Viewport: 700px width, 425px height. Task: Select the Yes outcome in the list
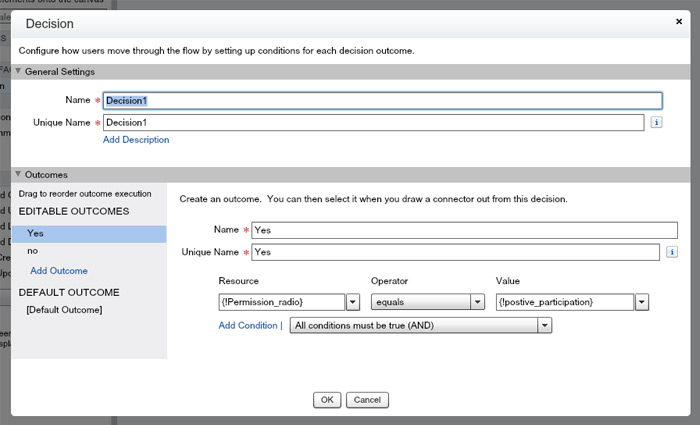click(x=89, y=234)
